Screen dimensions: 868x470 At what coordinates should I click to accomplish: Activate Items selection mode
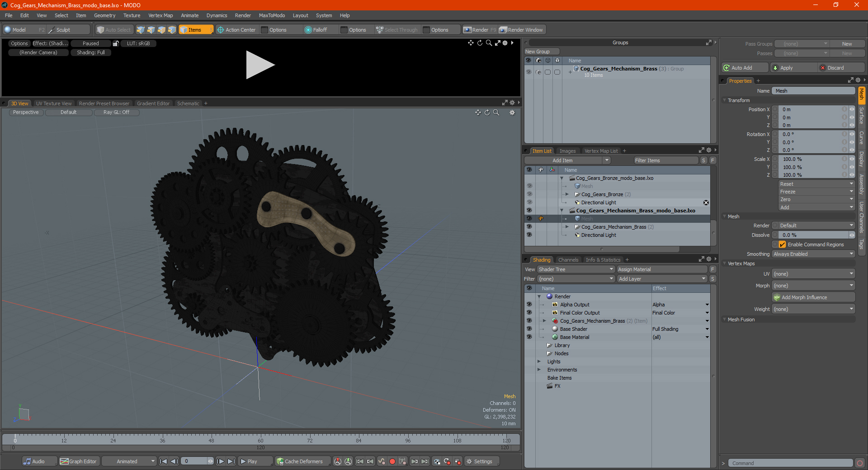pyautogui.click(x=195, y=30)
